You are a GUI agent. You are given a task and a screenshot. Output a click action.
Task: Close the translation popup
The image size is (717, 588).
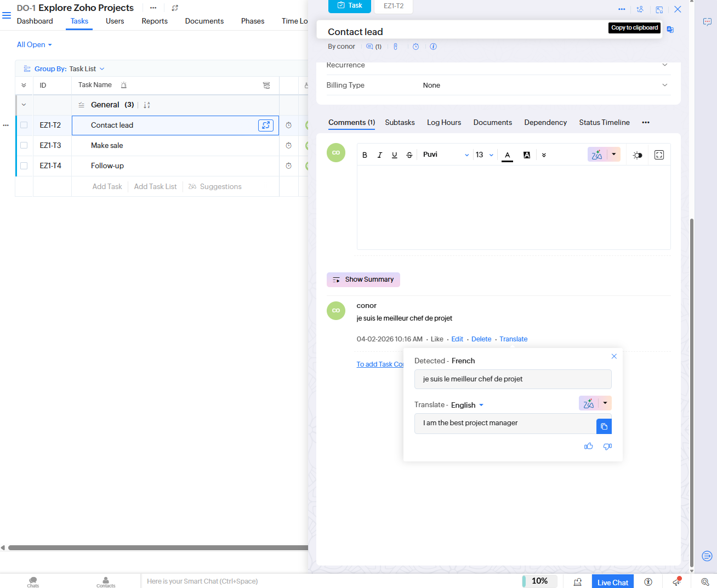tap(614, 356)
